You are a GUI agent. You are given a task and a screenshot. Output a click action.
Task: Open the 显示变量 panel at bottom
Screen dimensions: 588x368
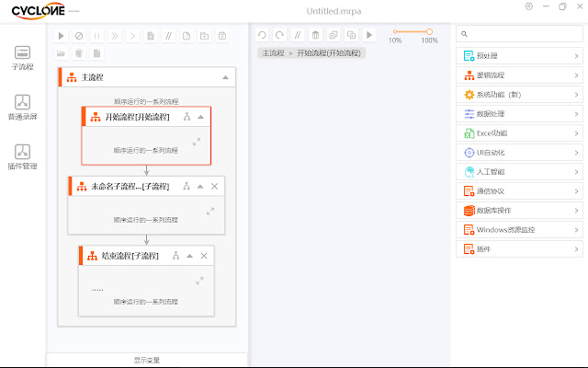click(x=147, y=360)
